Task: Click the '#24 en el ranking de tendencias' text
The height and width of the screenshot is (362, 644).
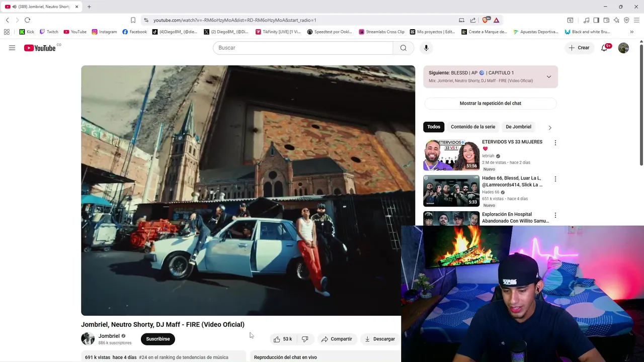Action: (x=184, y=357)
